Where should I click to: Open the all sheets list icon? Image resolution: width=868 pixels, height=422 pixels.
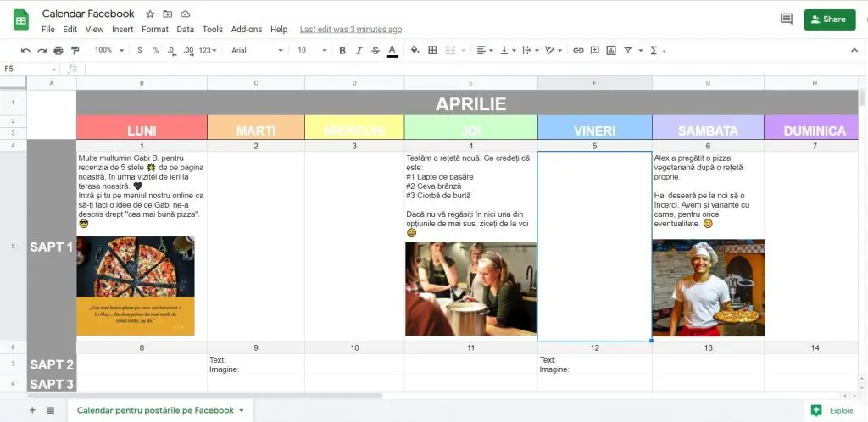50,410
